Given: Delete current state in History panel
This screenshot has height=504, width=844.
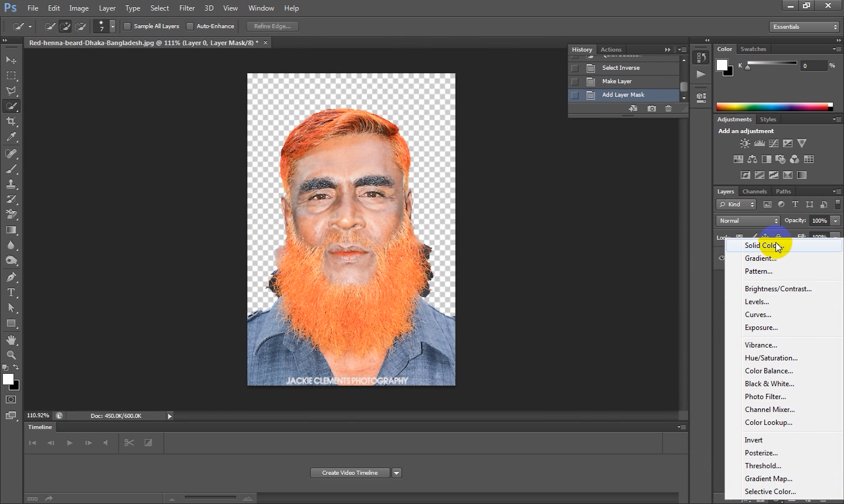Looking at the screenshot, I should (x=668, y=108).
